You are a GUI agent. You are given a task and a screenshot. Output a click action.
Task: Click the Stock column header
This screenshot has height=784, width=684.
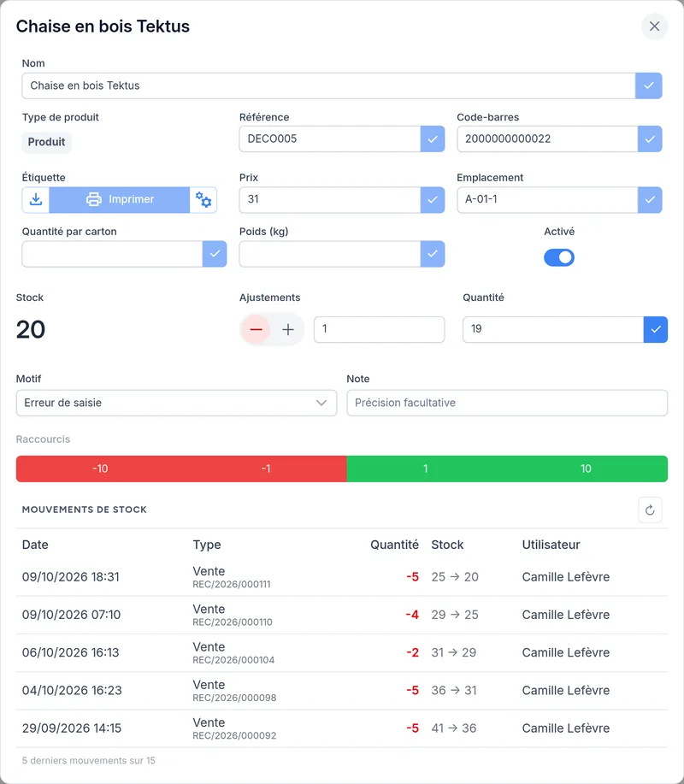pyautogui.click(x=447, y=545)
